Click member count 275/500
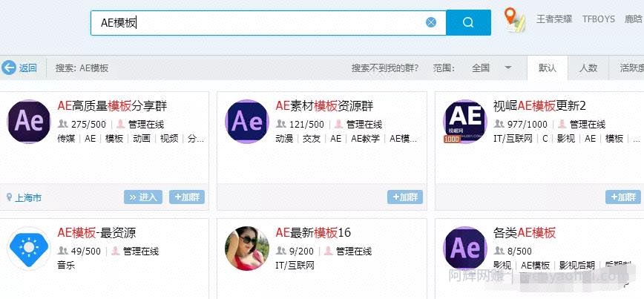644x299 pixels. (x=88, y=124)
